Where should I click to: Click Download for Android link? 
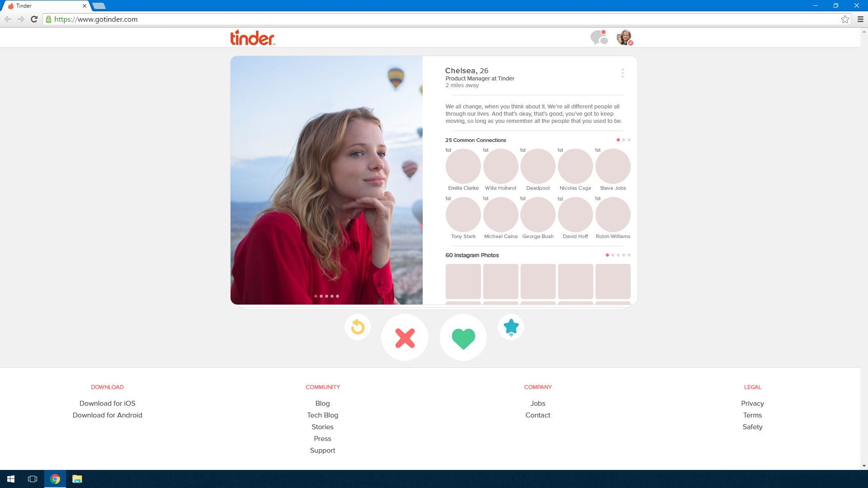tap(107, 415)
